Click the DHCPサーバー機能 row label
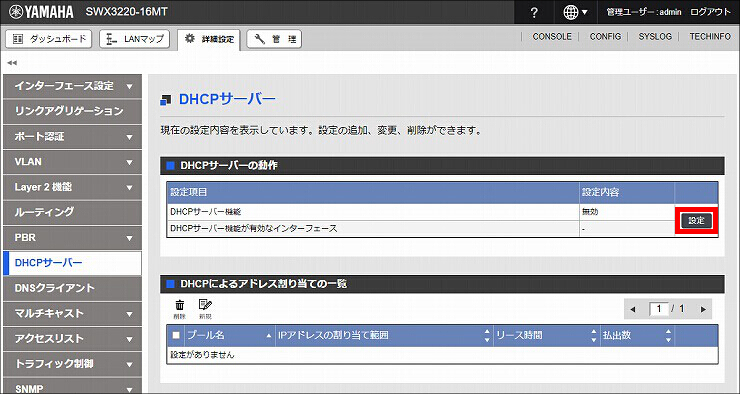This screenshot has width=740, height=394. [x=205, y=212]
